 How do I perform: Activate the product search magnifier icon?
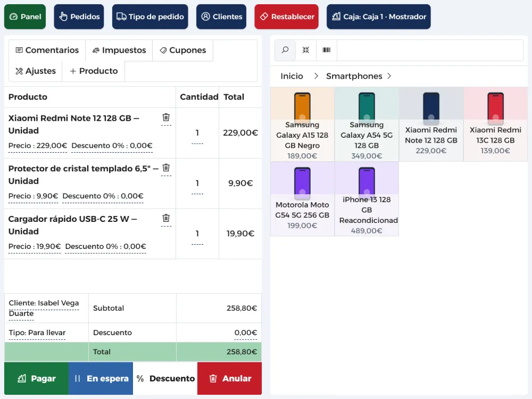pyautogui.click(x=285, y=50)
